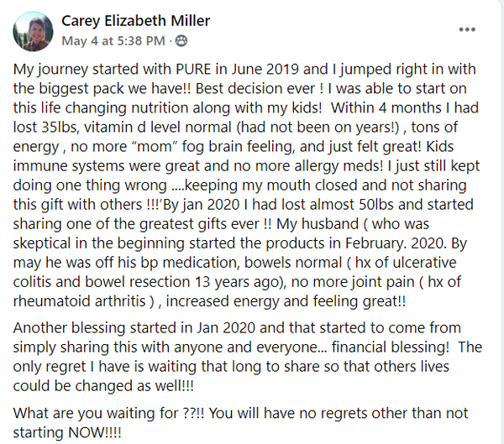The height and width of the screenshot is (444, 504).
Task: Open the three-dot post options menu
Action: click(x=467, y=29)
